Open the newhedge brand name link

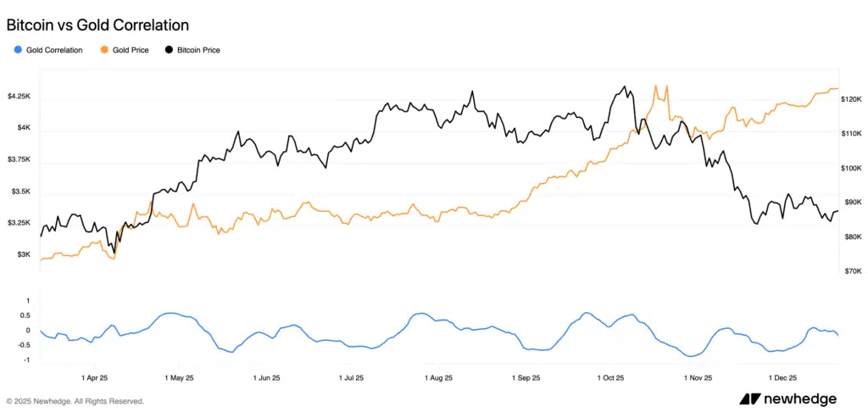point(799,399)
